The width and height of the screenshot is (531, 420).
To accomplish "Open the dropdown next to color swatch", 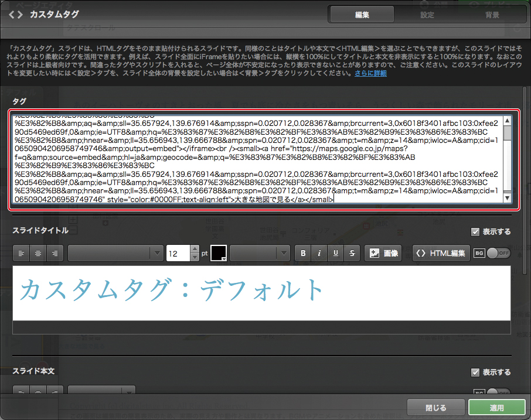I will 260,253.
